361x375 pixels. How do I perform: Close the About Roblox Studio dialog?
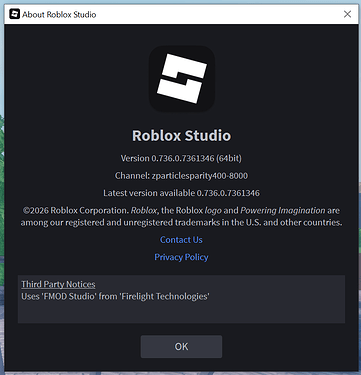tap(347, 14)
